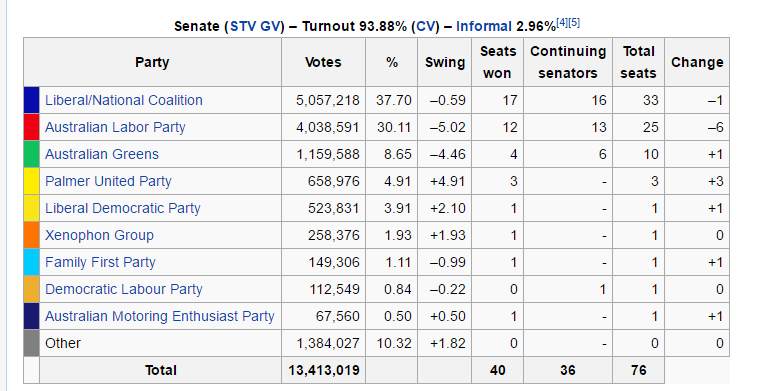Click the STV GV link in caption
The width and height of the screenshot is (759, 391).
point(255,26)
